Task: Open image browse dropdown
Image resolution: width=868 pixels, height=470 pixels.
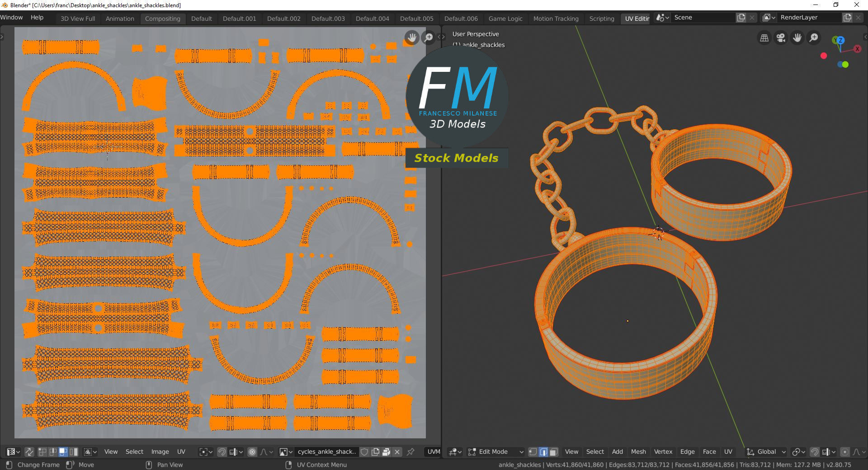Action: [286, 451]
